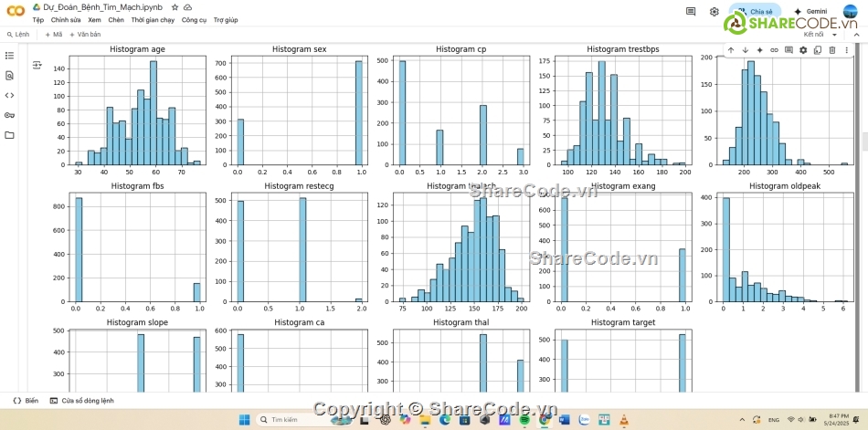Open the table of contents sidebar
The image size is (868, 430).
(9, 56)
